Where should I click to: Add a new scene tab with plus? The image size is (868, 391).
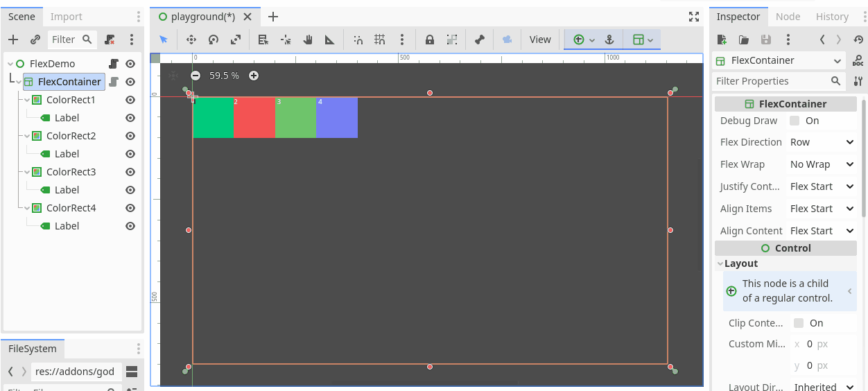coord(273,17)
